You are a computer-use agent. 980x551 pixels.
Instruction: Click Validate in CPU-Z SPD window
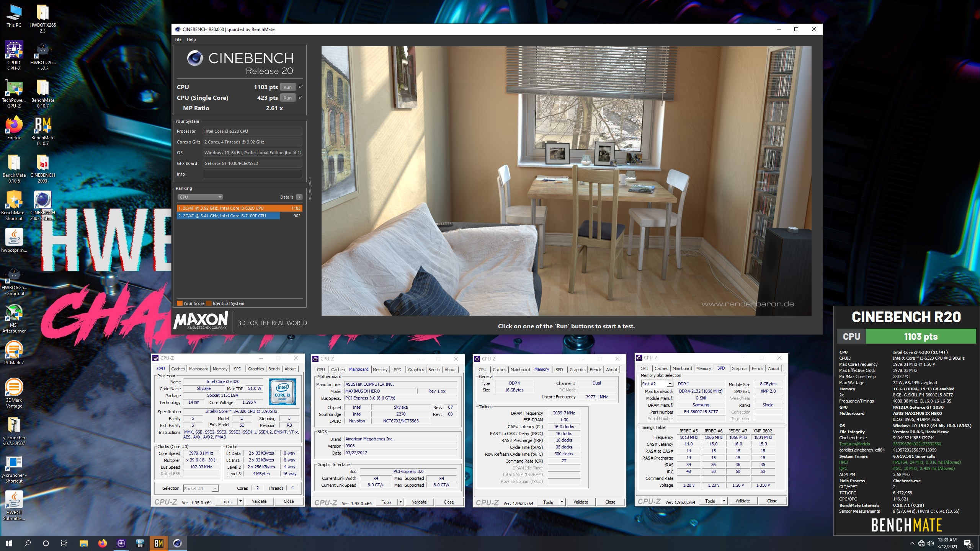pos(743,501)
